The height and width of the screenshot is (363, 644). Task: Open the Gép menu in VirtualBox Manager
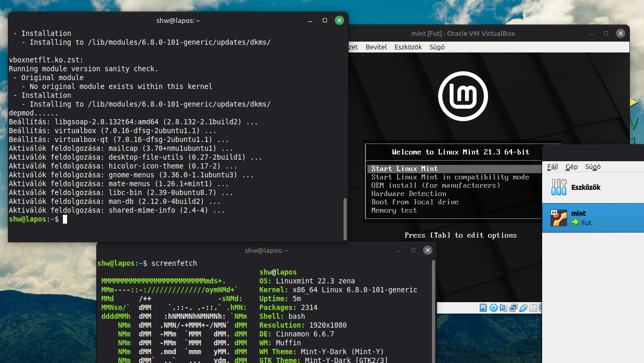click(571, 167)
